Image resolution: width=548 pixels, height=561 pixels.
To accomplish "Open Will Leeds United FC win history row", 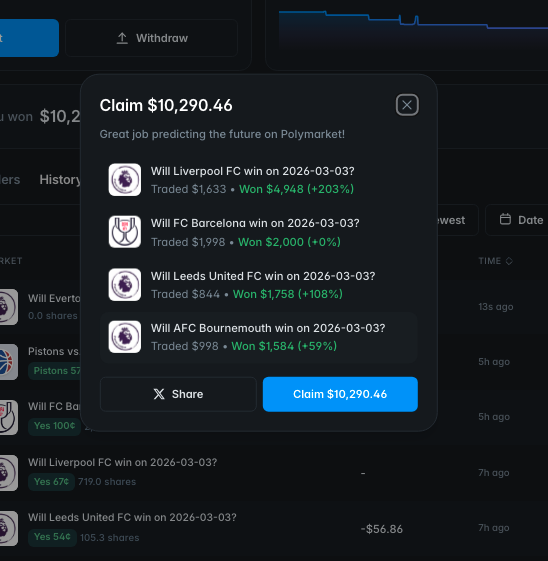I will [274, 528].
